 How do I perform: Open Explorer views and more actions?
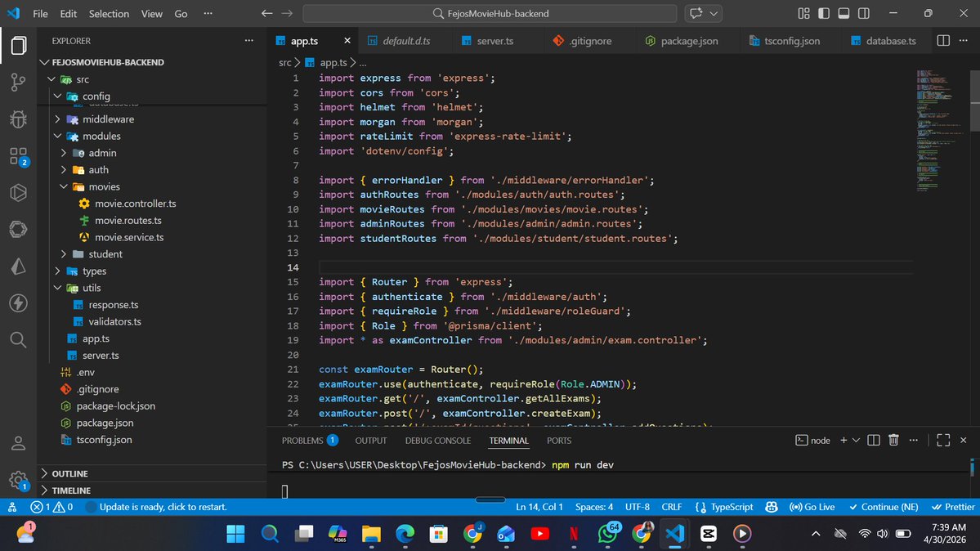point(248,41)
